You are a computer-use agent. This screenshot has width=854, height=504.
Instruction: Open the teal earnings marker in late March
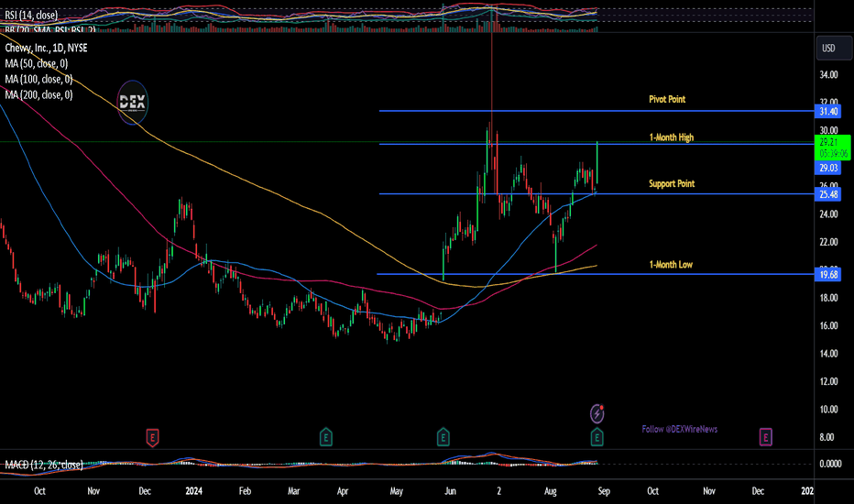(x=325, y=437)
